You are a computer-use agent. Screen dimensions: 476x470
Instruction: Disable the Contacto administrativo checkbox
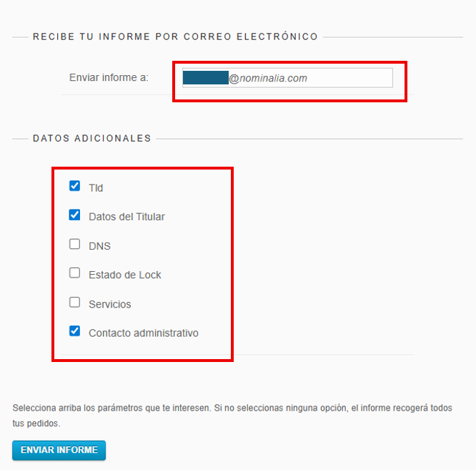click(74, 331)
